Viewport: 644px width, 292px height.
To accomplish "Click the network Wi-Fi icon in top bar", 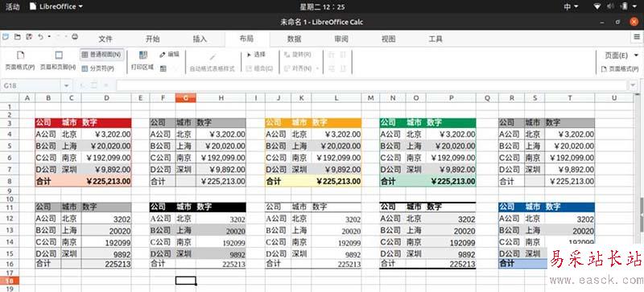I will (597, 6).
